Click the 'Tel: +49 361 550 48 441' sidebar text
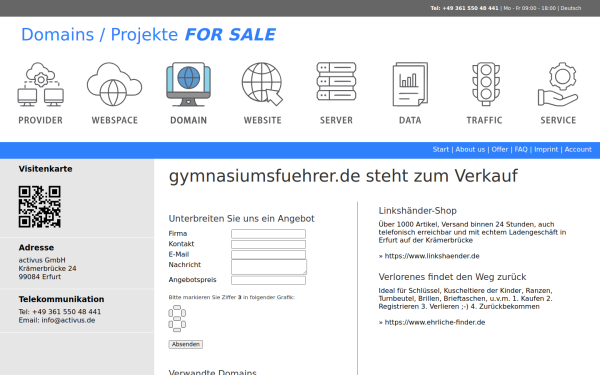This screenshot has width=600, height=375. click(60, 312)
